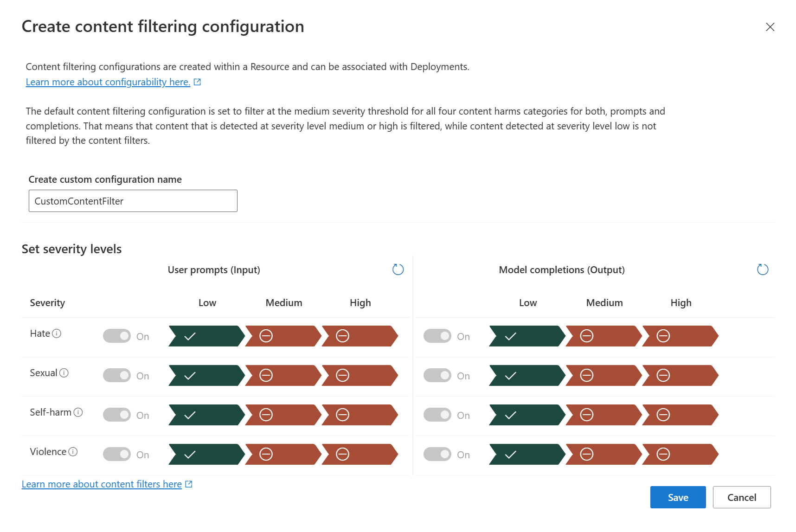This screenshot has height=532, width=796.
Task: Set Hate input severity to Medium
Action: coord(283,336)
